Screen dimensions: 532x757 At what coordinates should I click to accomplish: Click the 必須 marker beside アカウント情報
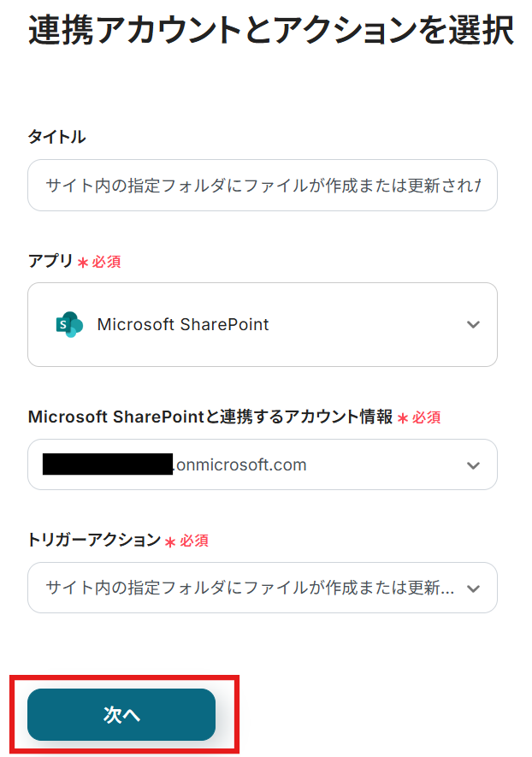[x=427, y=418]
